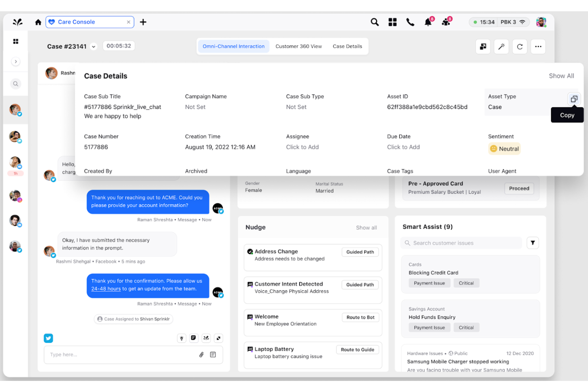Viewport: 588px width, 392px height.
Task: Select the magic wand quick actions icon
Action: (501, 46)
